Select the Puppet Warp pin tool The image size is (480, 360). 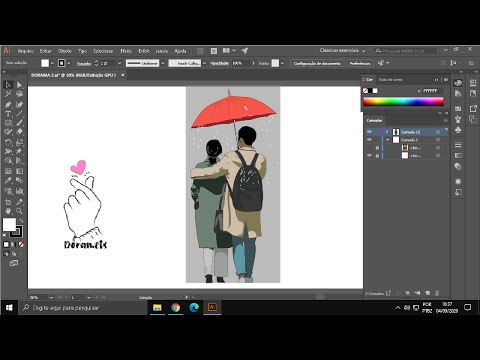coord(19,152)
